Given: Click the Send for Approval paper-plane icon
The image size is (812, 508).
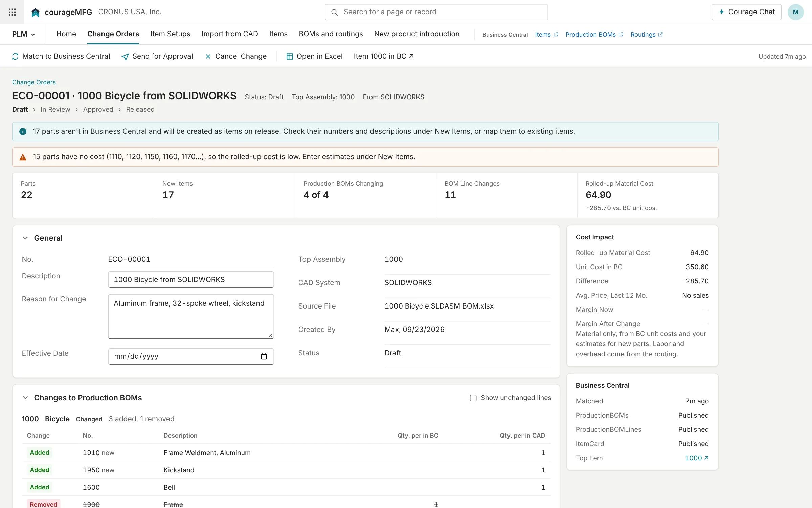Looking at the screenshot, I should pos(125,57).
